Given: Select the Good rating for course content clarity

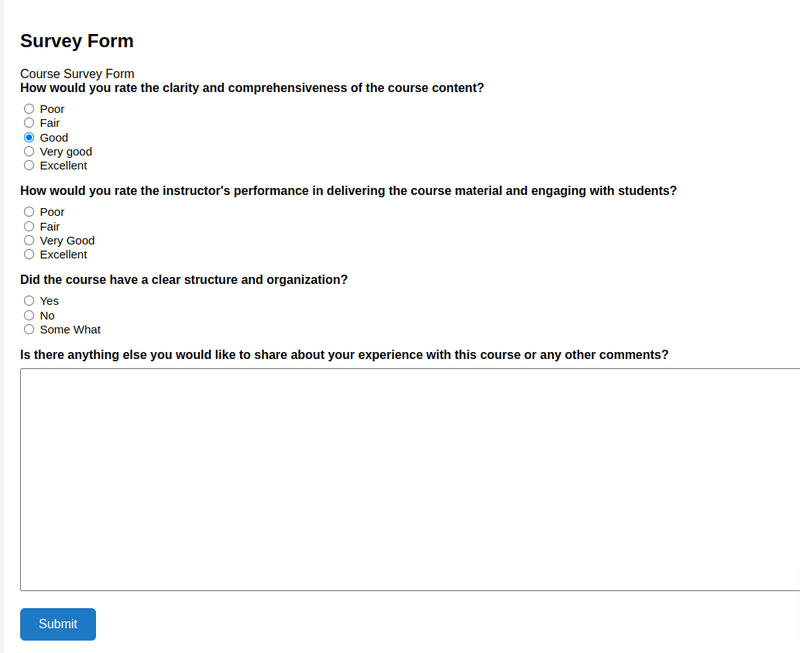Looking at the screenshot, I should click(29, 137).
